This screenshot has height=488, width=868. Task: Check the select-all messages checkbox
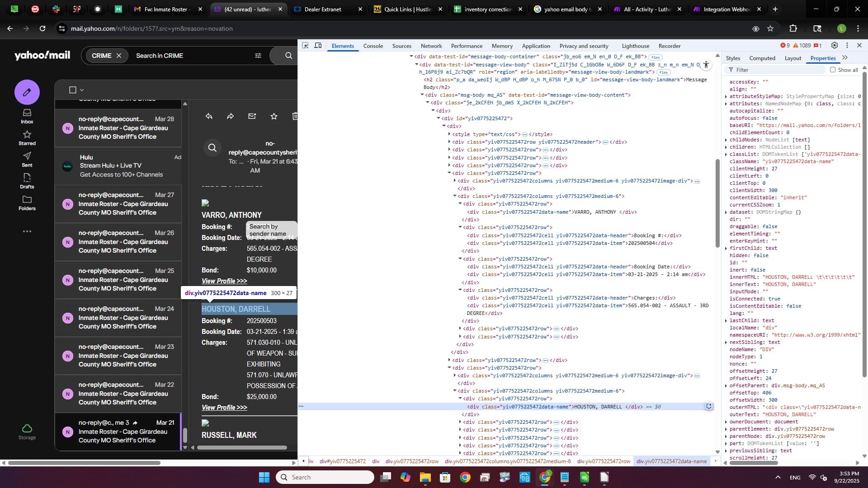[72, 90]
